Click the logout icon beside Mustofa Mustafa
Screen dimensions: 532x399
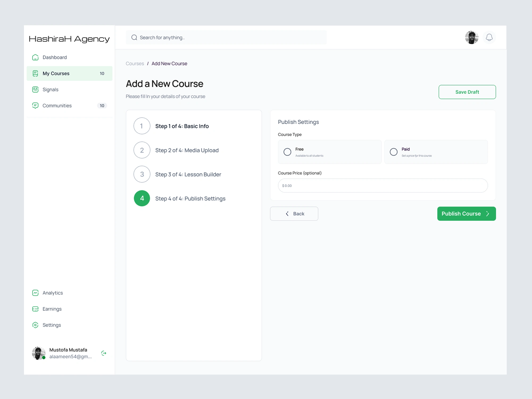point(104,353)
